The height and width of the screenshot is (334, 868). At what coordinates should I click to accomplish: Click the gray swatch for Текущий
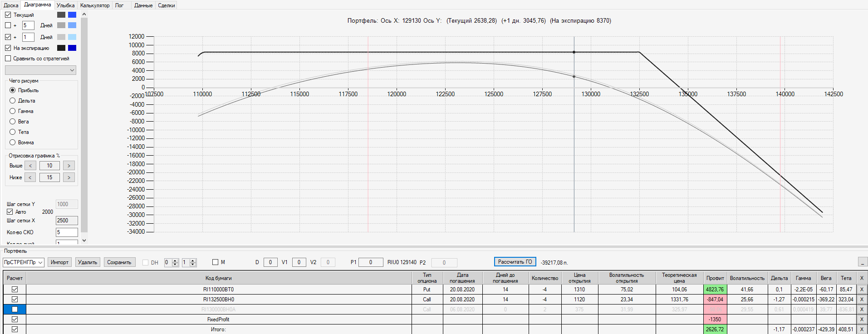61,15
